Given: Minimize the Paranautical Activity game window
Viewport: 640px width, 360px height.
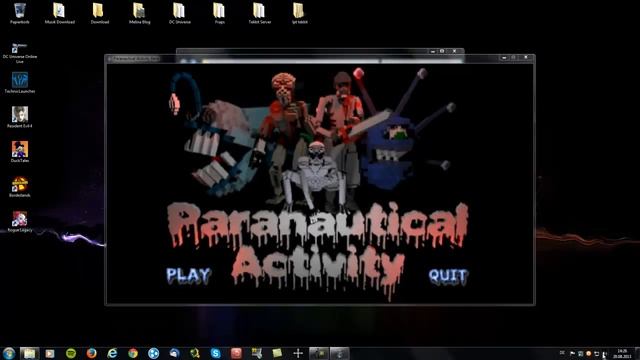Looking at the screenshot, I should tap(504, 58).
